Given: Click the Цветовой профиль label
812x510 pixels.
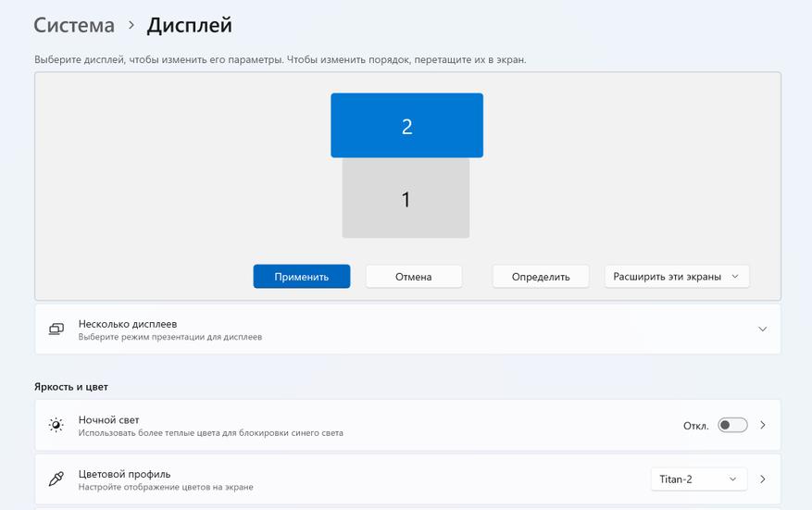Looking at the screenshot, I should 124,474.
